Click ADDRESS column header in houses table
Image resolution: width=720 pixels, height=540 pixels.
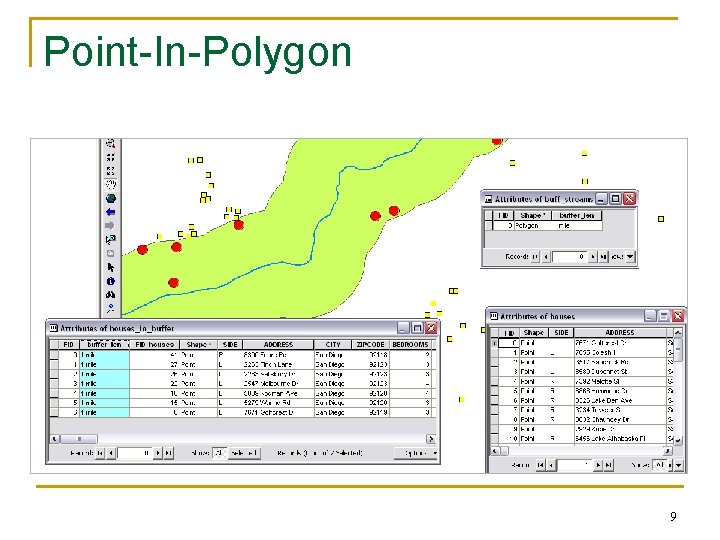pyautogui.click(x=620, y=332)
